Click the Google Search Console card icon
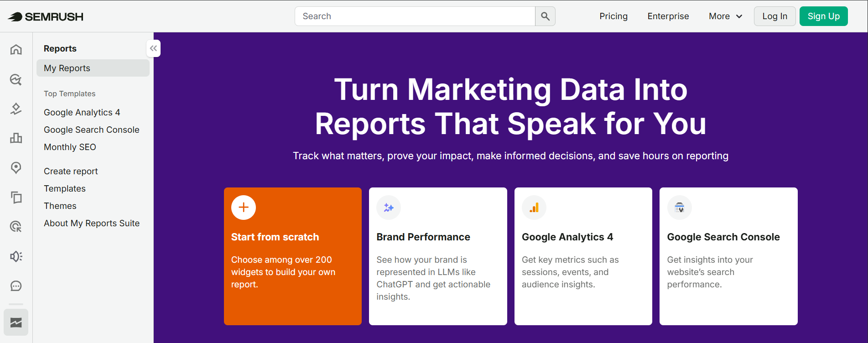The image size is (868, 343). 680,208
